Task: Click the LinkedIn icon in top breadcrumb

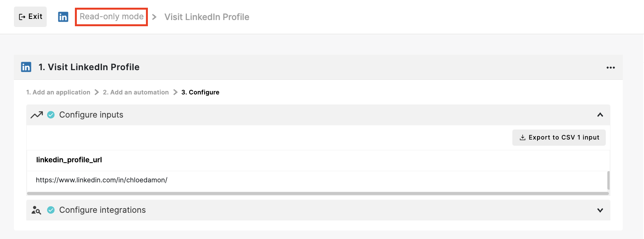Action: pyautogui.click(x=63, y=17)
